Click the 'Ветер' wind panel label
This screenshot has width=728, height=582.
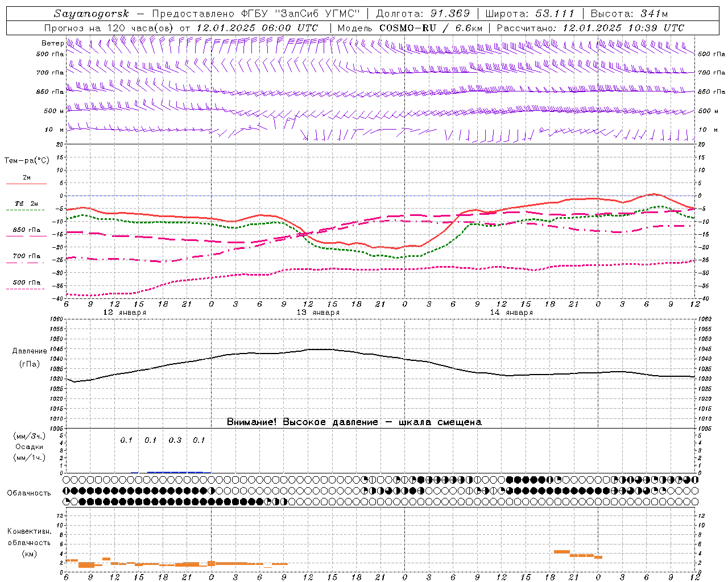pos(52,43)
